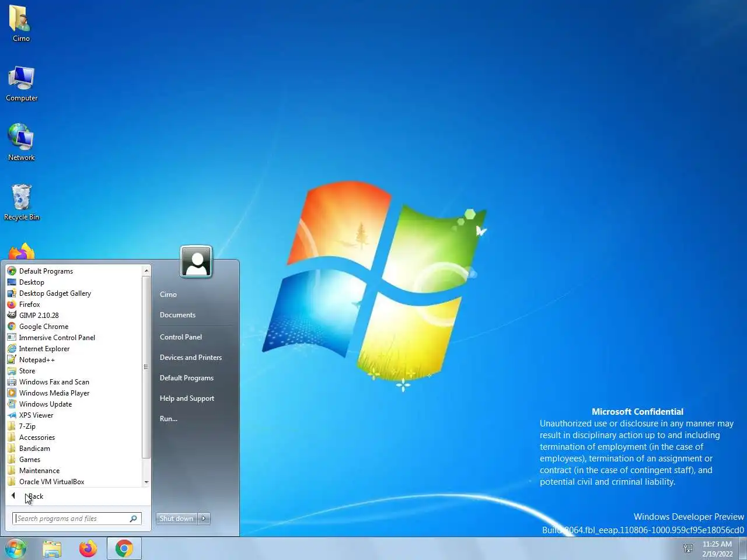Click the Default Programs icon in program list
747x560 pixels.
pos(12,271)
